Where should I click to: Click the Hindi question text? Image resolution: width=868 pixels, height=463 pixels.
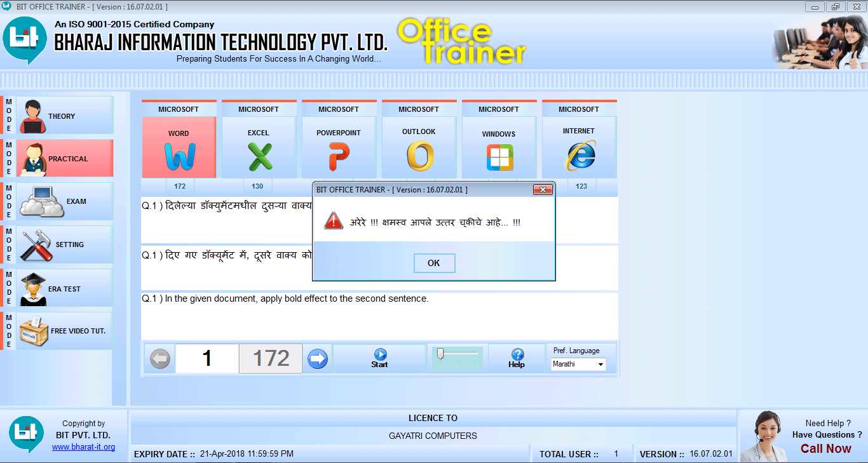(227, 255)
